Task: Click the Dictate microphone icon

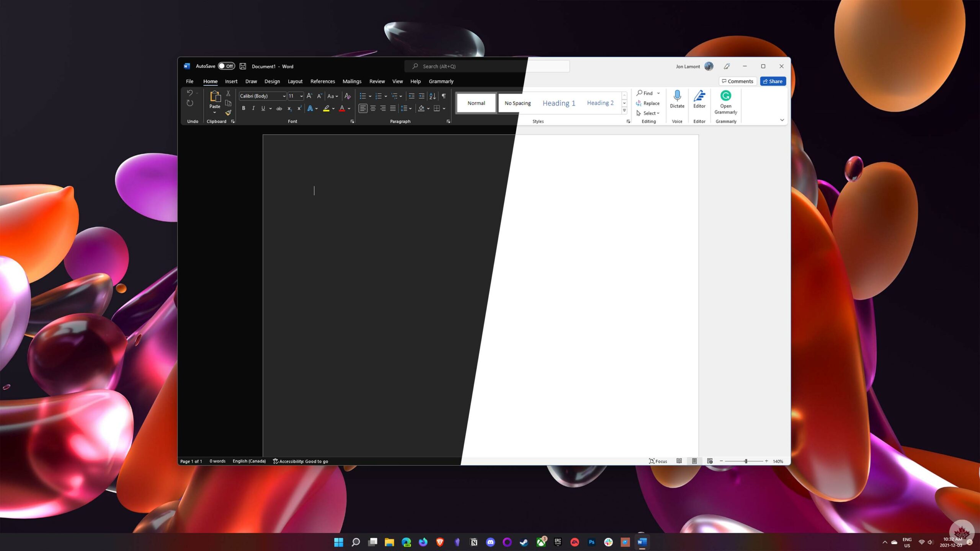Action: tap(677, 96)
